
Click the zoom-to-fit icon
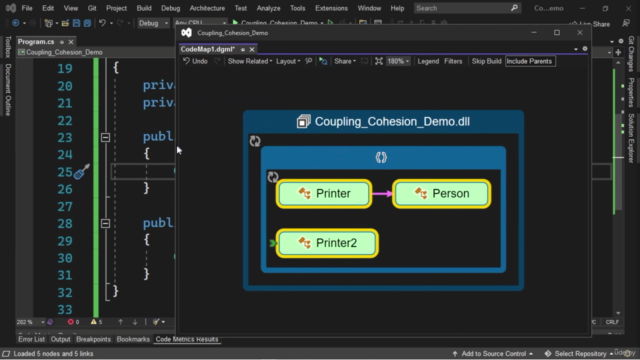(379, 61)
